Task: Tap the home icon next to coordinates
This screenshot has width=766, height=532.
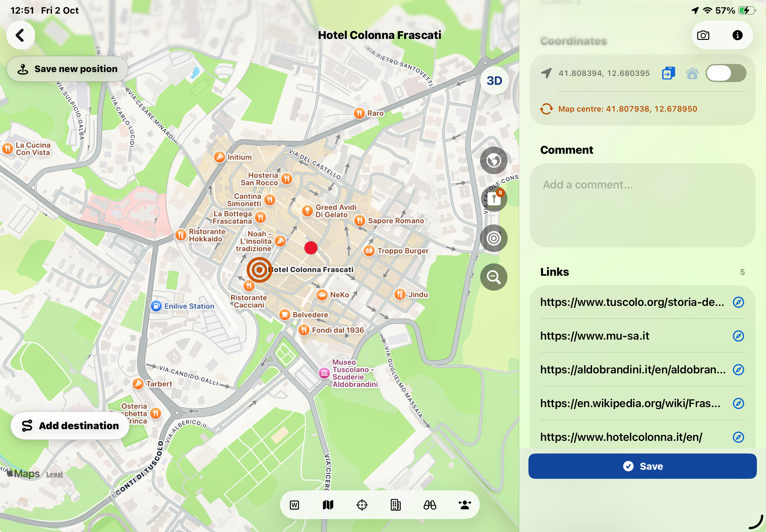Action: (692, 73)
